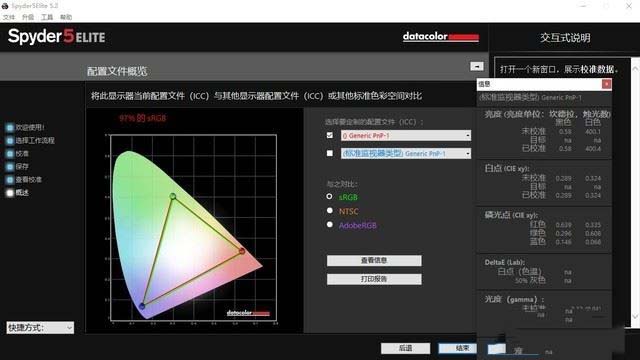This screenshot has height=360, width=640.
Task: Click the step indicator icon beside 欢迎使用
Action: [10, 127]
